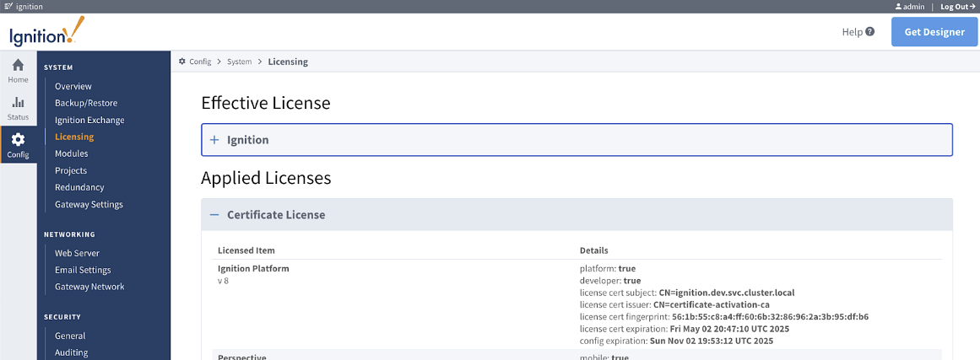Click the license cert fingerprint value

pyautogui.click(x=770, y=317)
